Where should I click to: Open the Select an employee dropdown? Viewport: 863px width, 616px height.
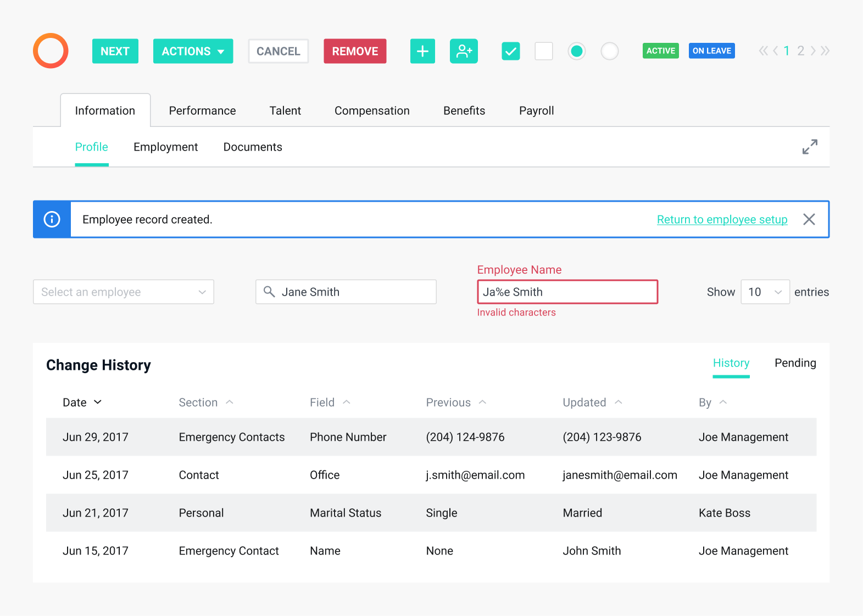(x=124, y=292)
